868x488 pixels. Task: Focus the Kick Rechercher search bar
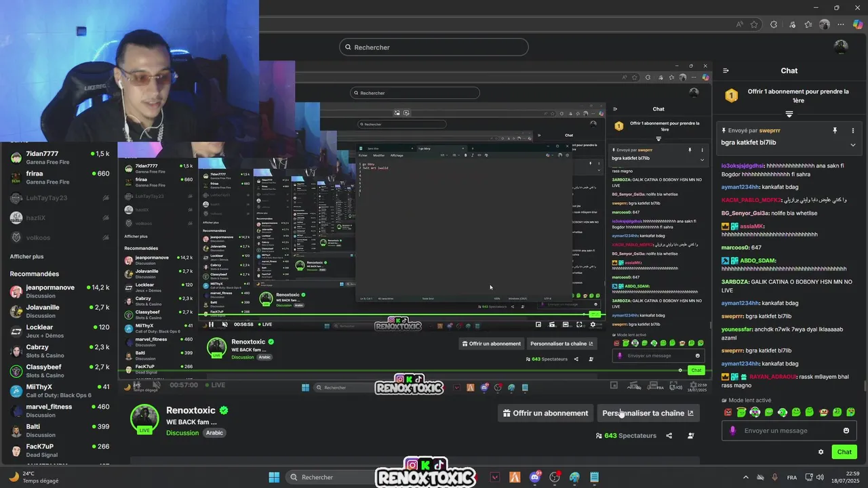[x=434, y=47]
